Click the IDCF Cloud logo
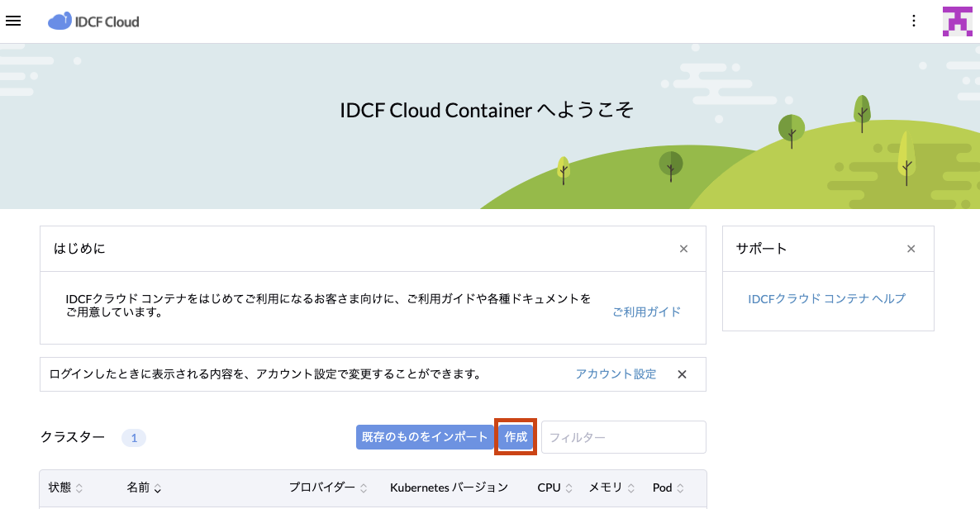Image resolution: width=980 pixels, height=509 pixels. (x=93, y=21)
